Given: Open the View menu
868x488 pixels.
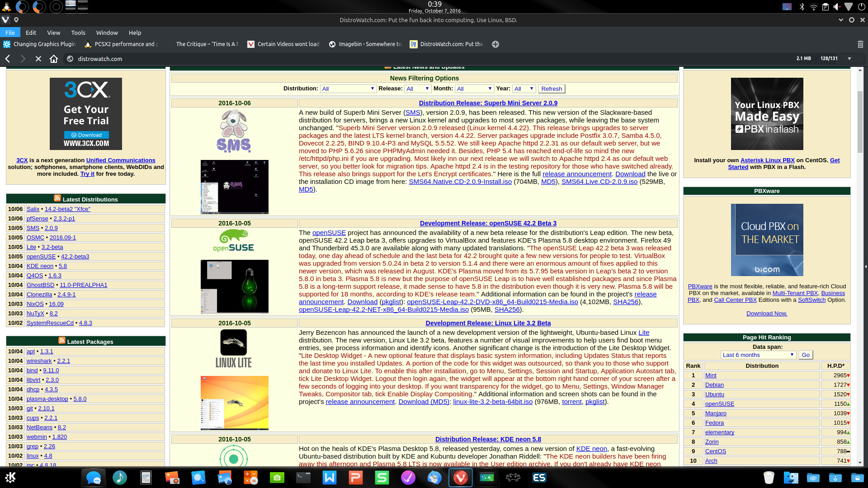Looking at the screenshot, I should [54, 33].
